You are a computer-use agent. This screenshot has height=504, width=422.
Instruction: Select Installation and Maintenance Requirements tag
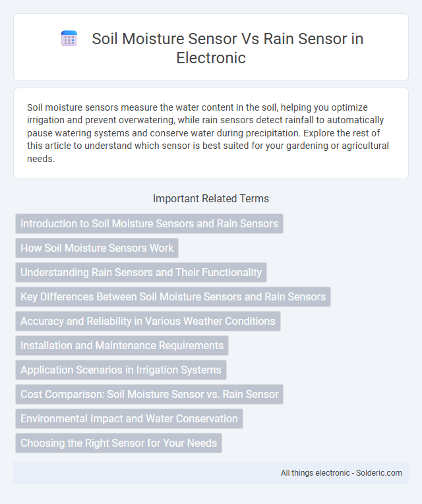[122, 345]
